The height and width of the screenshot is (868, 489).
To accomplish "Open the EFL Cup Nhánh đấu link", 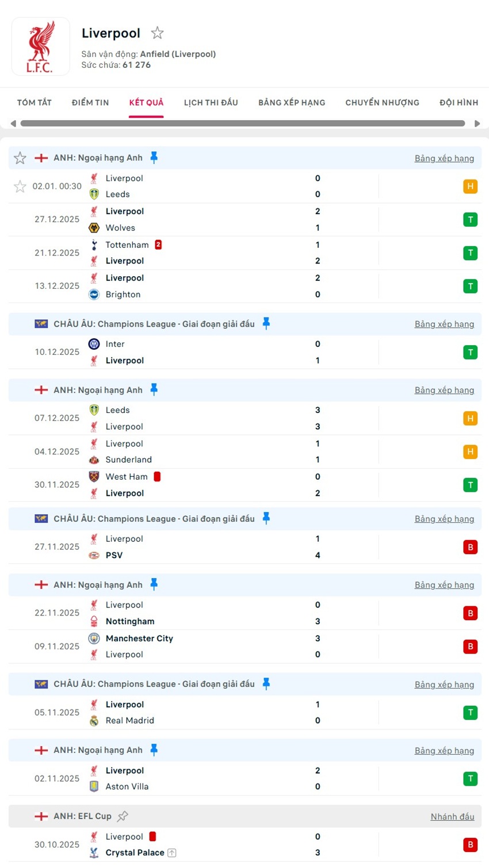I will point(452,817).
